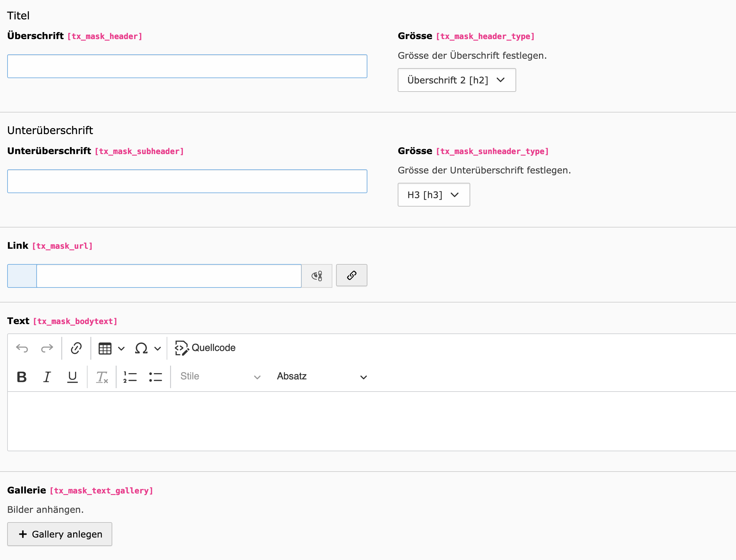Toggle link explanation icon beside Link field
The image size is (736, 560).
[317, 276]
